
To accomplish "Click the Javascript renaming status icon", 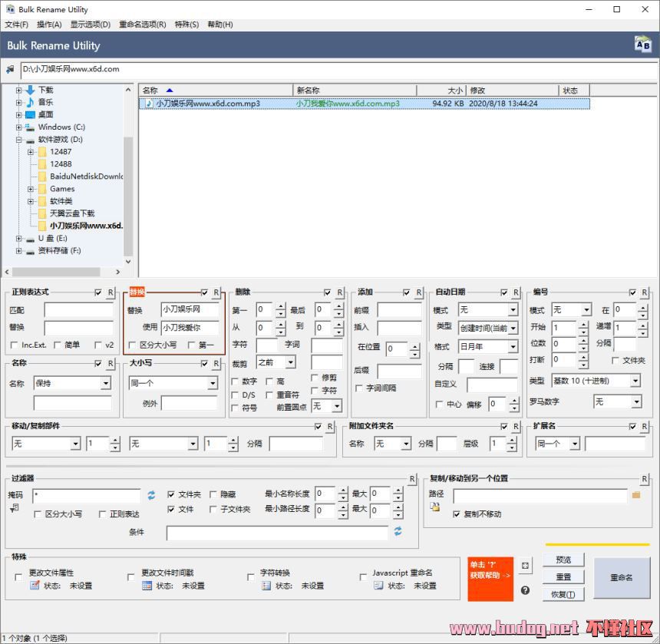I will (x=378, y=585).
